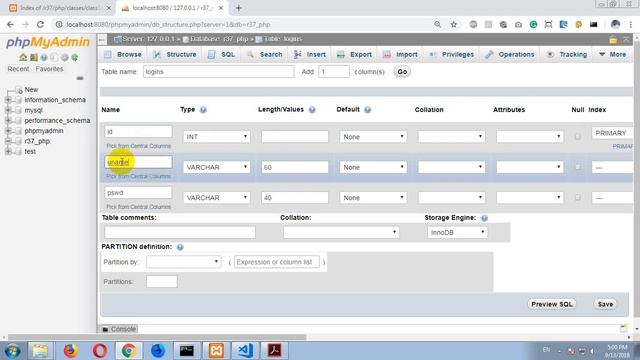Toggle Null checkbox for uname row
640x360 pixels.
pos(577,167)
